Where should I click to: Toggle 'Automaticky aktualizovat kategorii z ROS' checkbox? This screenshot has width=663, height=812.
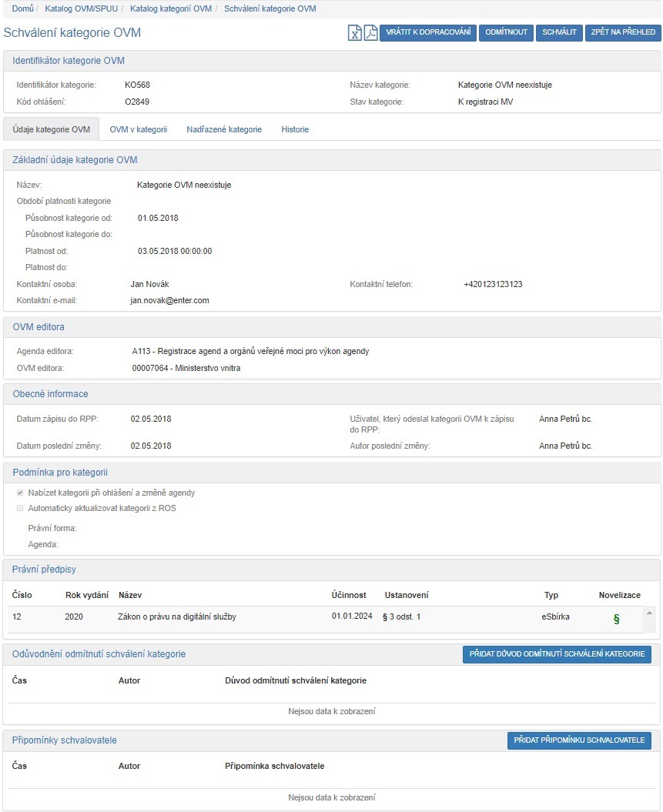20,508
